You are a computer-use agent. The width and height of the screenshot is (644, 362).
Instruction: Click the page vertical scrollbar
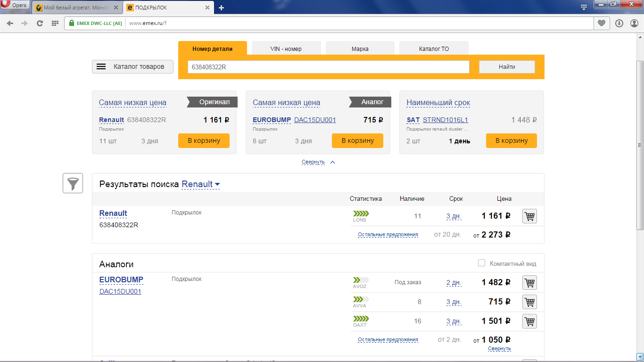click(640, 146)
